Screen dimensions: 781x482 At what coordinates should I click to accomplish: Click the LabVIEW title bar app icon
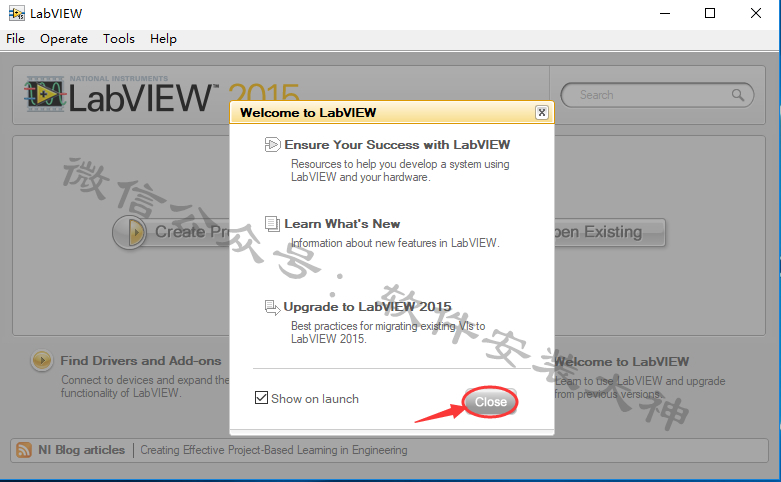(x=16, y=13)
